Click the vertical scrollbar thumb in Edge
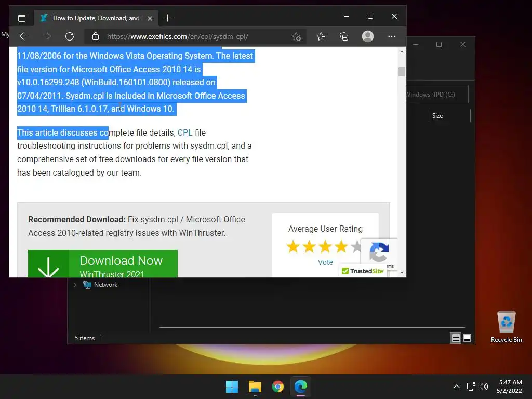The image size is (532, 399). (402, 72)
